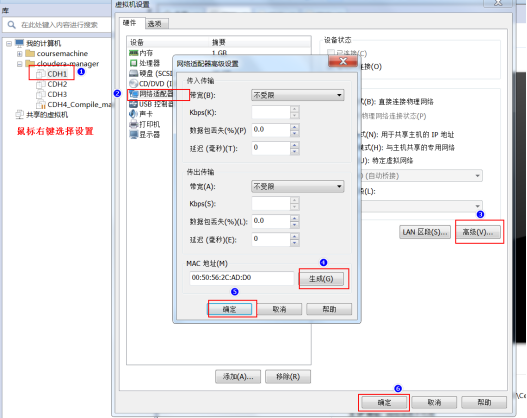Select the display (显示器) device icon
Screen dimensions: 527x418
133,134
